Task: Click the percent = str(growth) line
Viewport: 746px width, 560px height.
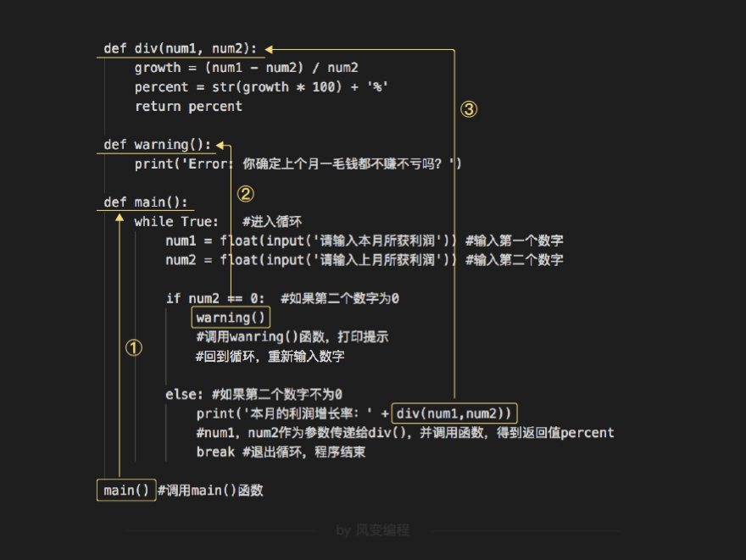Action: pos(261,87)
